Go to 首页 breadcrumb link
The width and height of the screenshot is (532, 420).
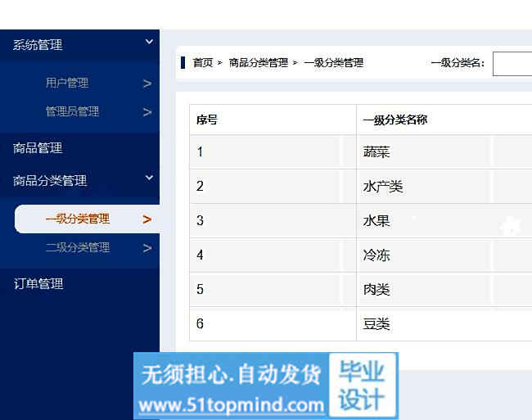point(202,63)
